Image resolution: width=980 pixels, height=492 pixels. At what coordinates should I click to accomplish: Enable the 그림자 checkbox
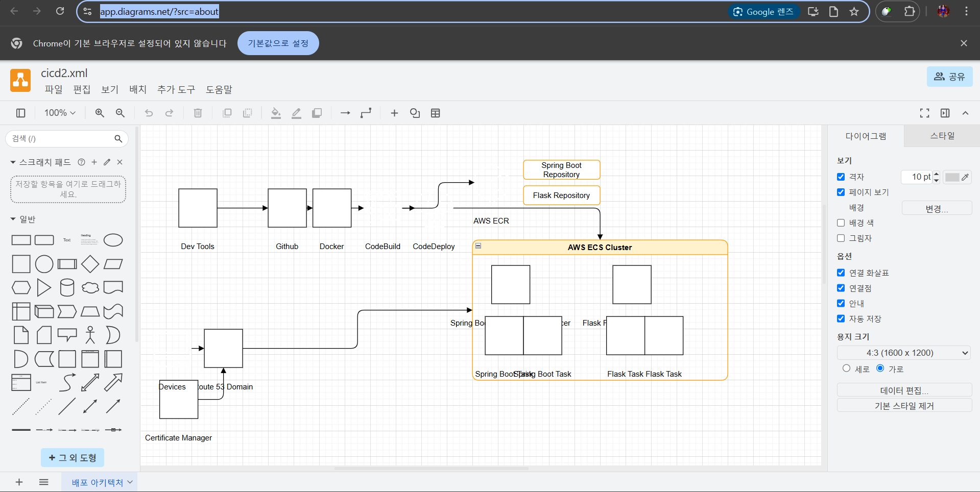(841, 238)
